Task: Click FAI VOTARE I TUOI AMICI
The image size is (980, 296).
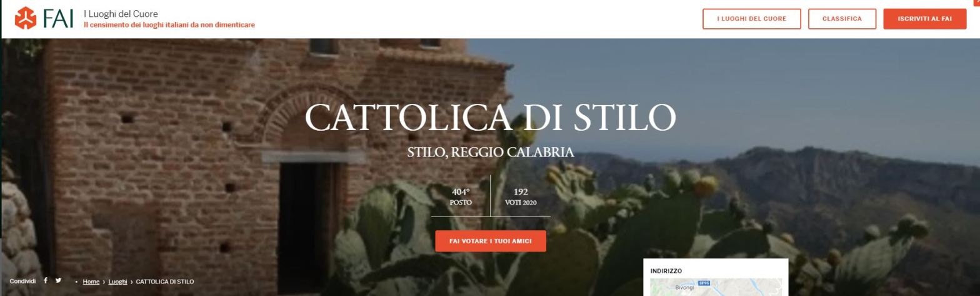Action: [x=491, y=241]
